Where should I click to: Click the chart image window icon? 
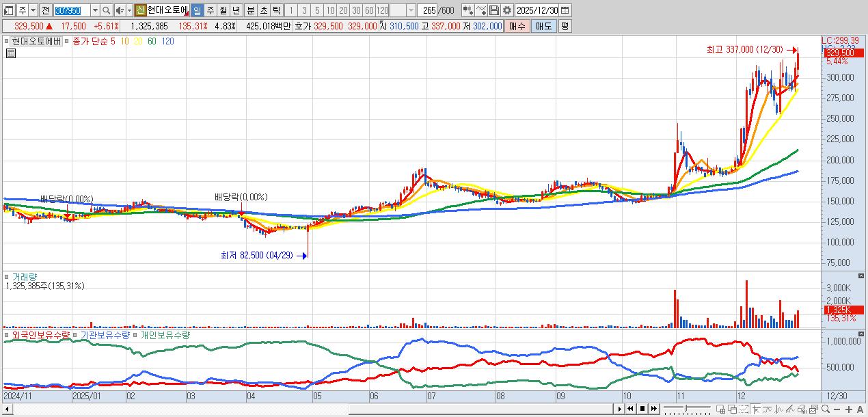pos(813,409)
